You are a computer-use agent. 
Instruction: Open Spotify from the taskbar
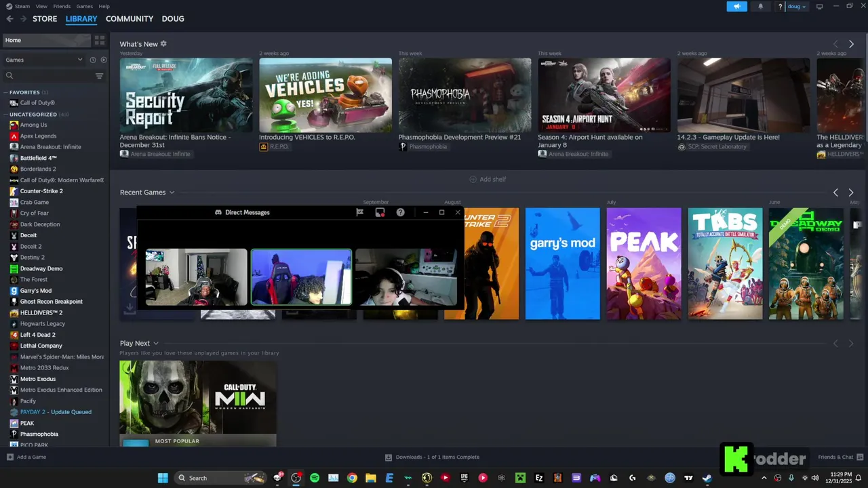point(315,478)
